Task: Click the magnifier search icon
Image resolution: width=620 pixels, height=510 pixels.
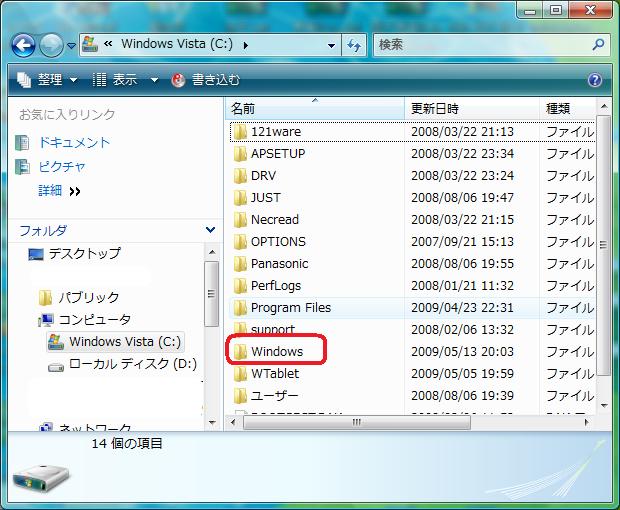Action: point(599,45)
